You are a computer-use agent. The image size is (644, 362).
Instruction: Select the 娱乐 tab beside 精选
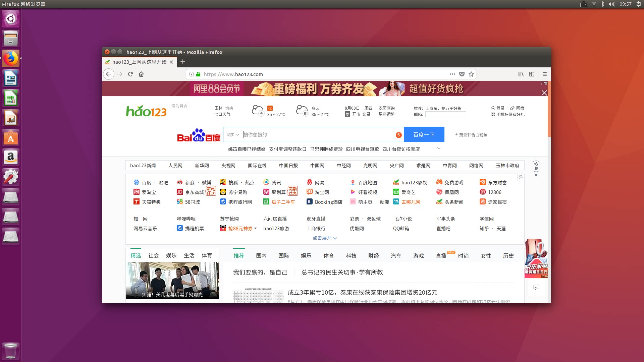click(171, 255)
